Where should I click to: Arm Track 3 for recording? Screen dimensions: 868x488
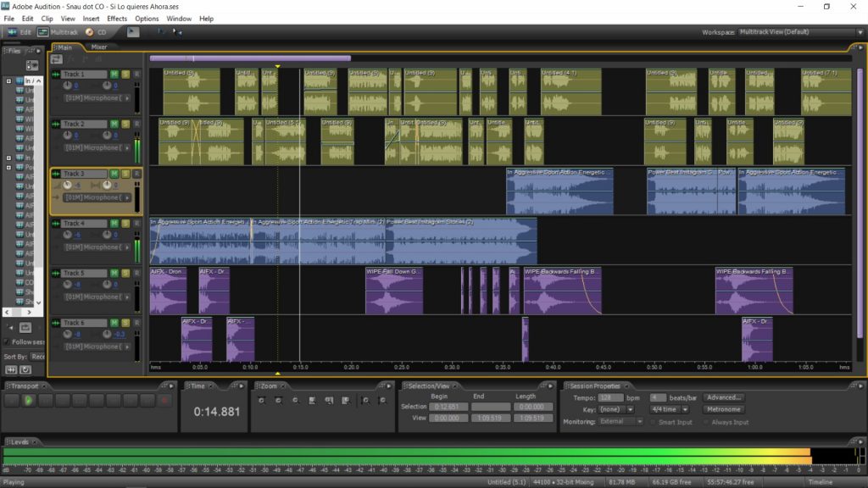click(x=136, y=174)
